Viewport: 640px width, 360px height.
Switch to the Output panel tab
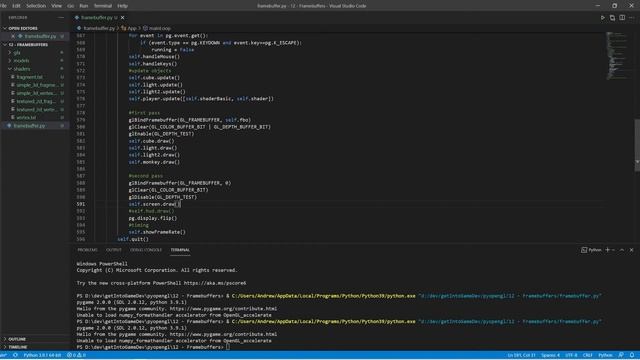[x=114, y=250]
